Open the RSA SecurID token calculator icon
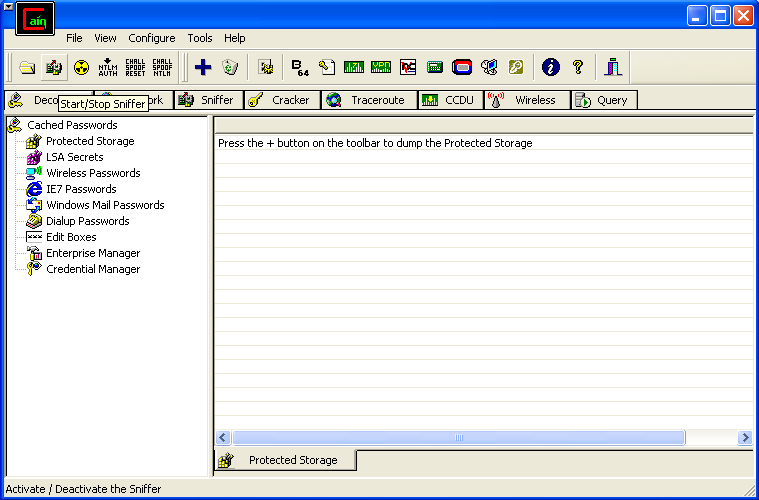The image size is (759, 500). click(x=462, y=67)
